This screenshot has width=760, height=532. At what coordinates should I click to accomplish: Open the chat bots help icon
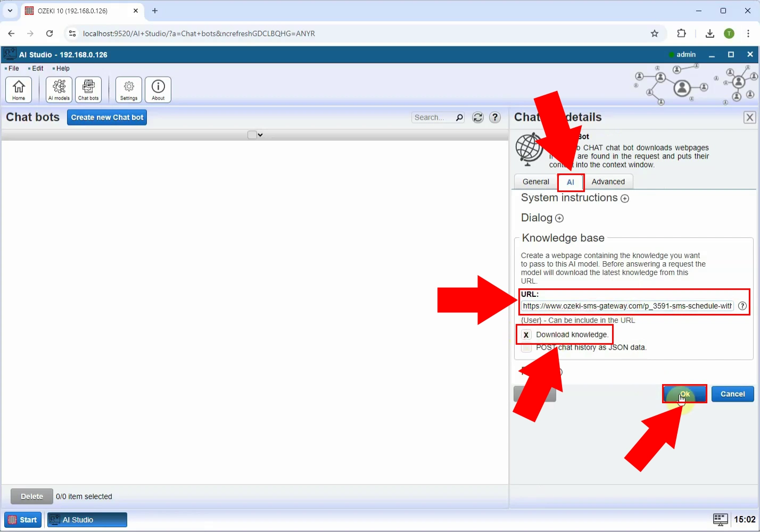tap(495, 118)
